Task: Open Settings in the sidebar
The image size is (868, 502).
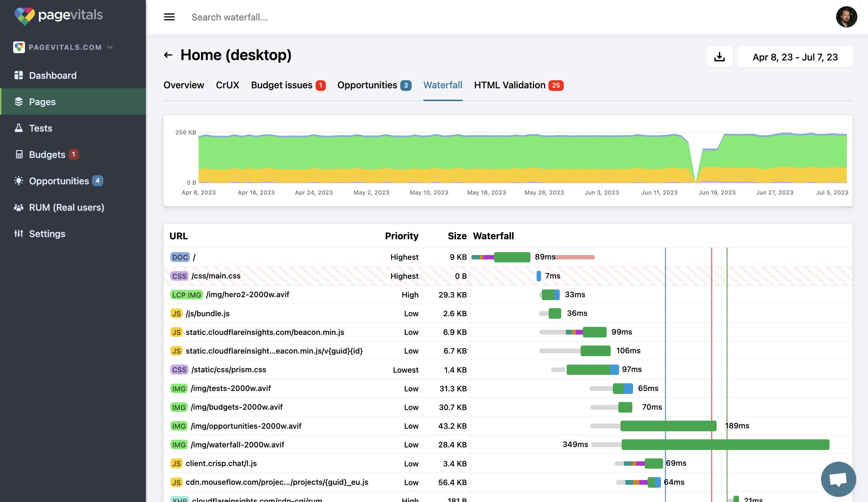Action: pyautogui.click(x=47, y=234)
